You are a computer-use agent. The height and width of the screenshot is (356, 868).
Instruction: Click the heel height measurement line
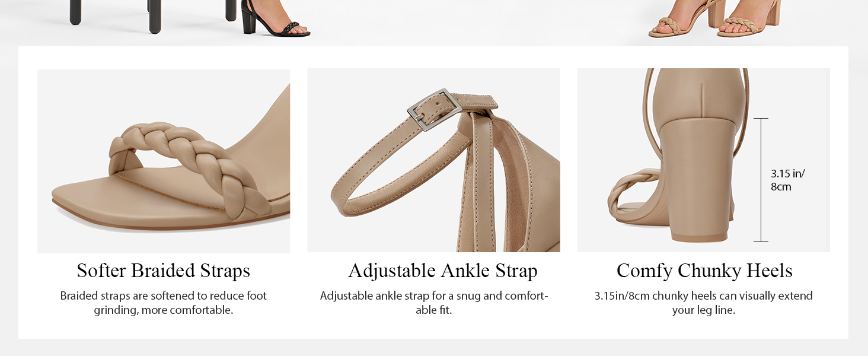tap(761, 180)
